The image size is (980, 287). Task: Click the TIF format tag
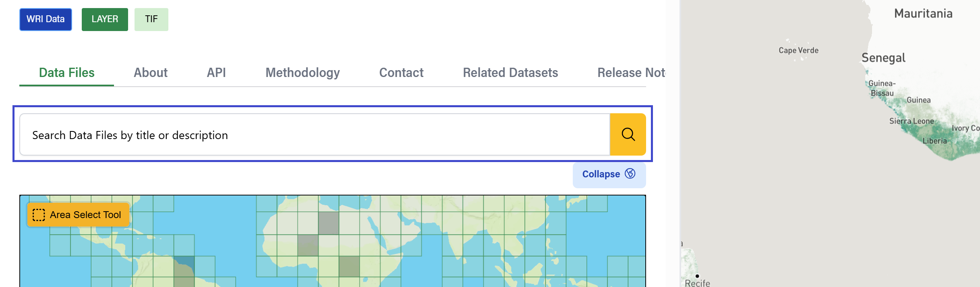[151, 19]
